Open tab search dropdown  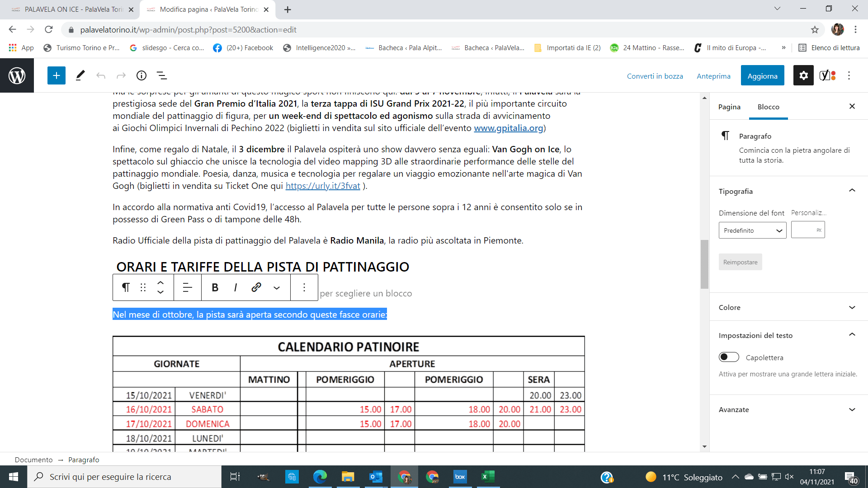777,9
